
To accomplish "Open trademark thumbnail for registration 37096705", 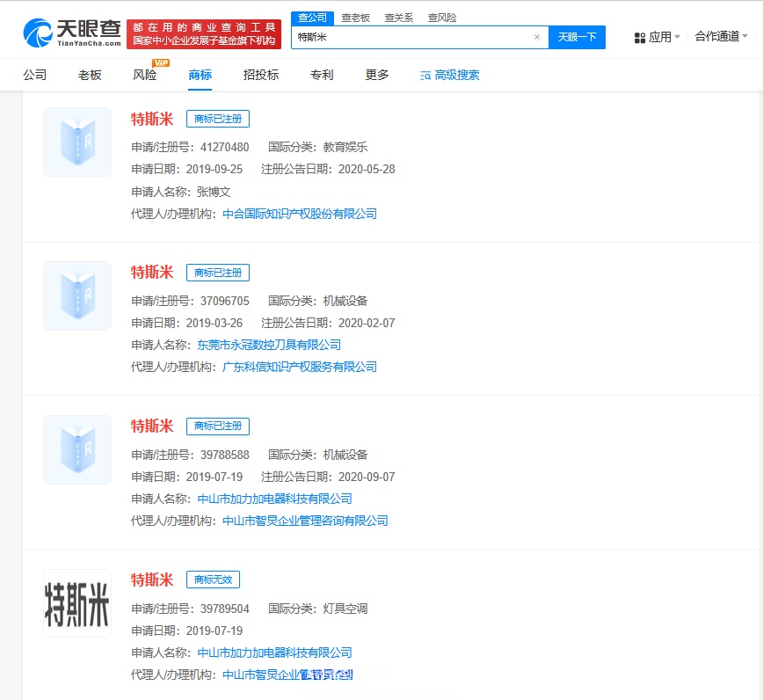I will click(77, 296).
